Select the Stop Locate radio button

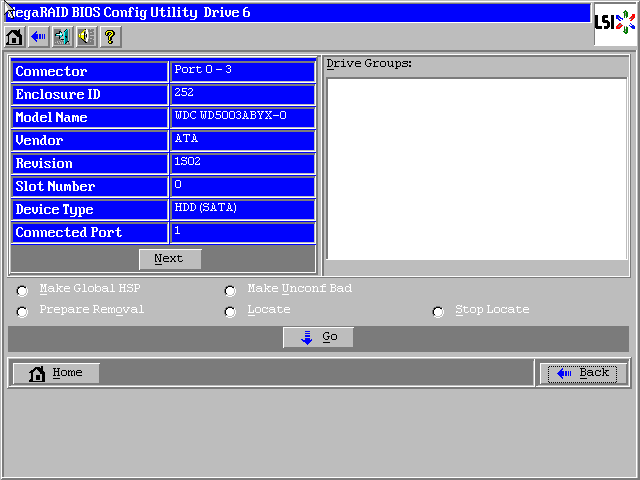(438, 312)
